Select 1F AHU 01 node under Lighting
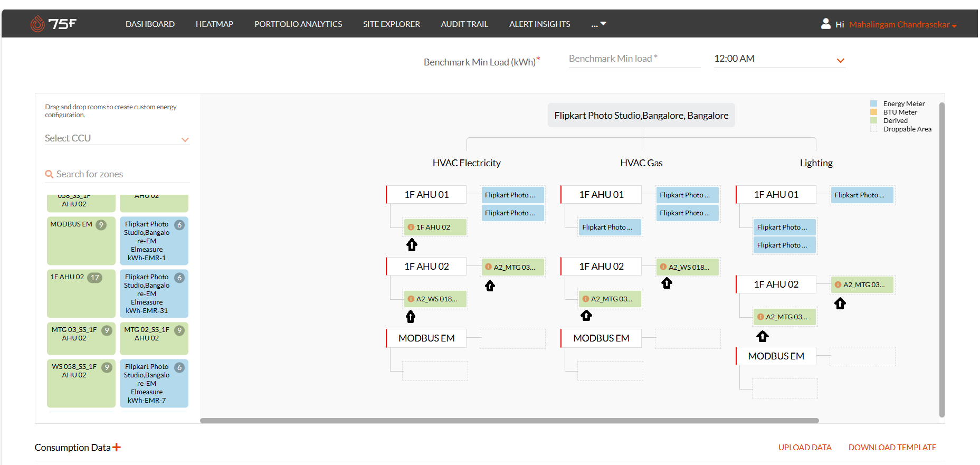 (x=776, y=194)
